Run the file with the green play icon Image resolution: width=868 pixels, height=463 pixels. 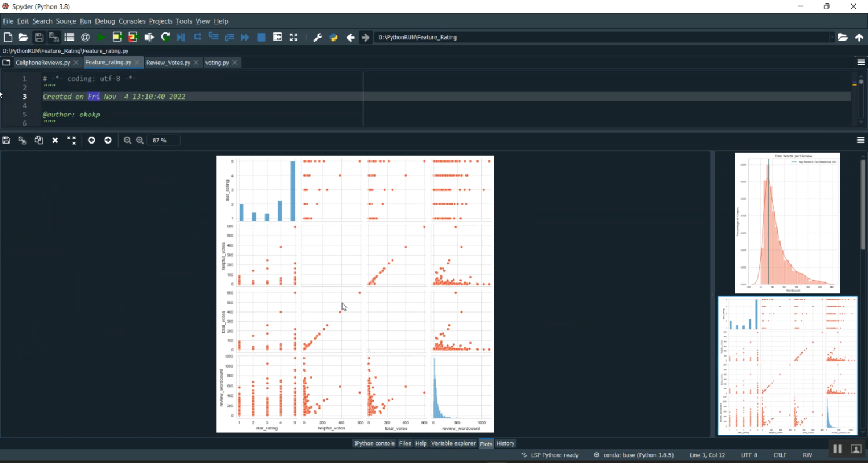coord(101,37)
